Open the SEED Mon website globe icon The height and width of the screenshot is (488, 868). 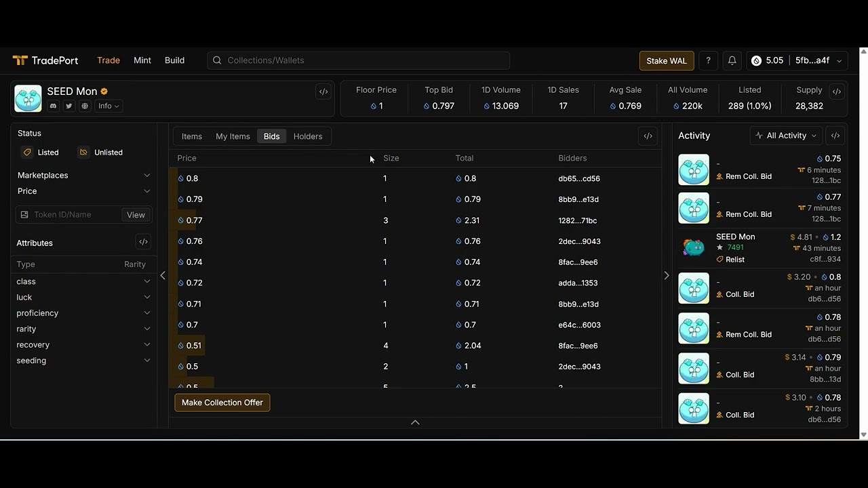click(x=85, y=106)
